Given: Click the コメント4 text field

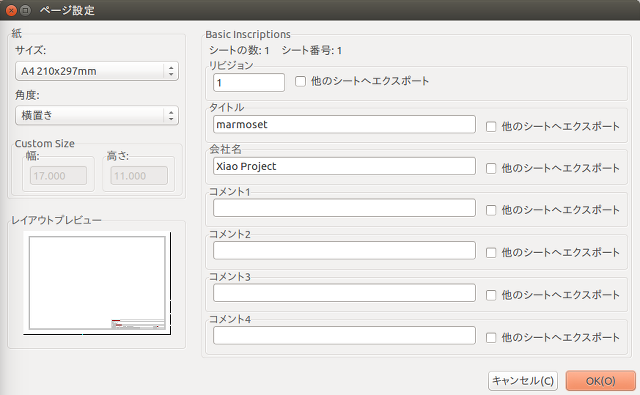Looking at the screenshot, I should coord(344,335).
